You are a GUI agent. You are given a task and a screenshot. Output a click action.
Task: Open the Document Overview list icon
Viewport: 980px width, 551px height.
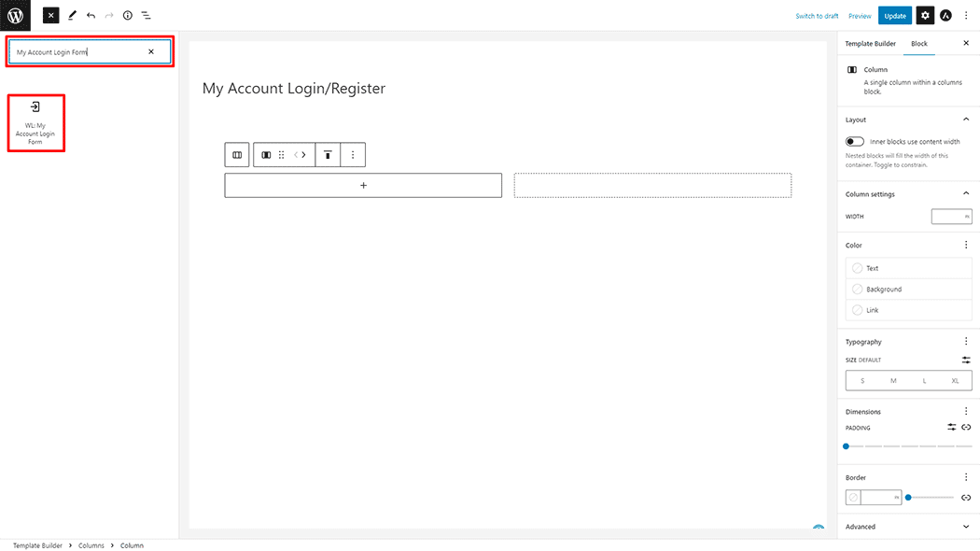point(146,15)
